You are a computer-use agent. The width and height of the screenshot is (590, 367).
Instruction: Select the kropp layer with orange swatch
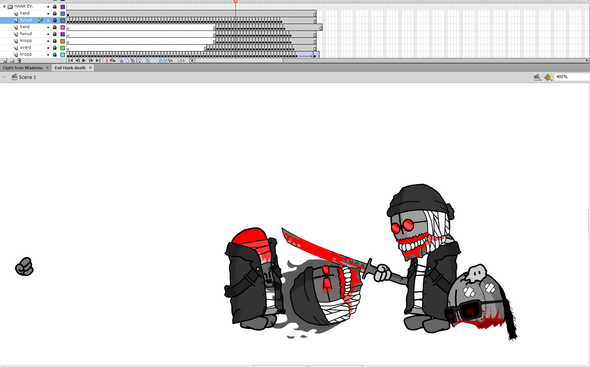[26, 41]
